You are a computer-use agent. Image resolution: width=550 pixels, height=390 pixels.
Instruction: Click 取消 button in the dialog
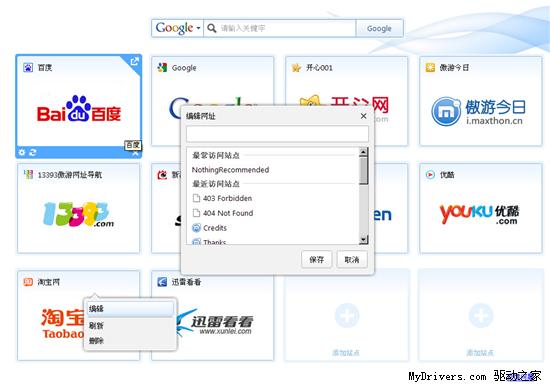[352, 260]
